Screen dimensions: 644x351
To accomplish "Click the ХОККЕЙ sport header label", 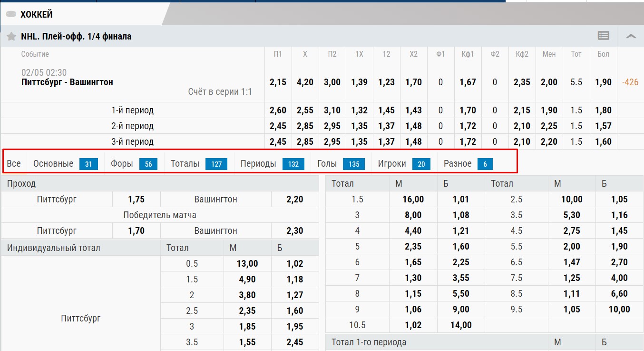I will [36, 14].
